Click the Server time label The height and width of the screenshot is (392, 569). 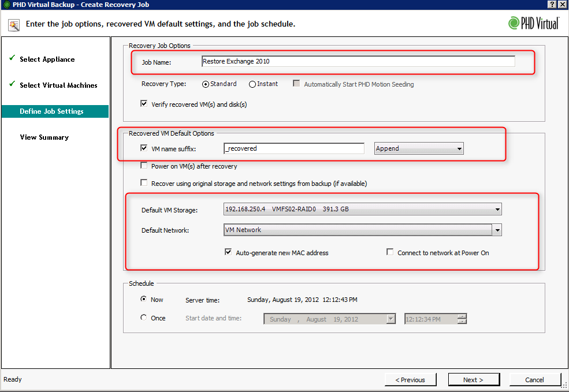(203, 300)
